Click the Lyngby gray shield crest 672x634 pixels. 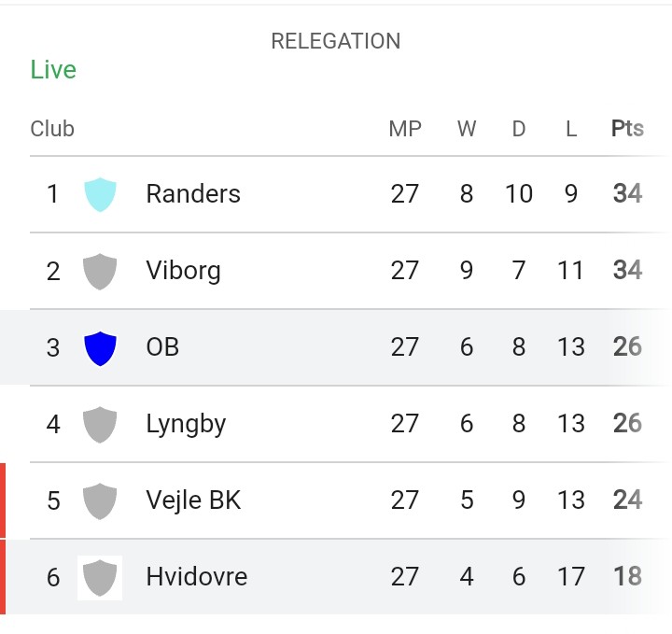(100, 425)
